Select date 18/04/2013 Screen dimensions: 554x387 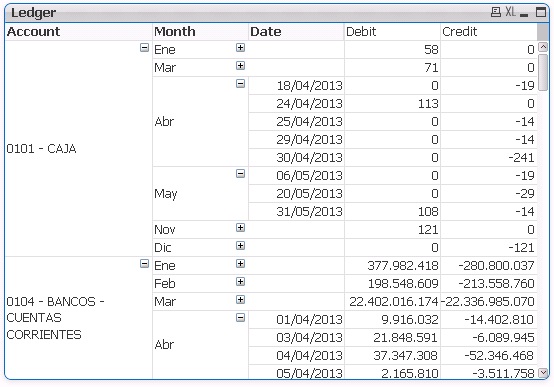click(x=296, y=86)
